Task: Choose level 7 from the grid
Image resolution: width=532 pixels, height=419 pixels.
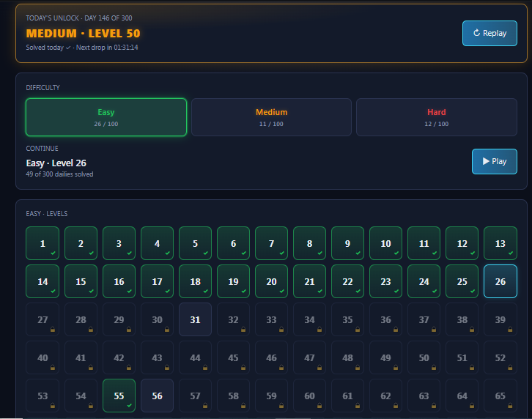Action: [271, 243]
